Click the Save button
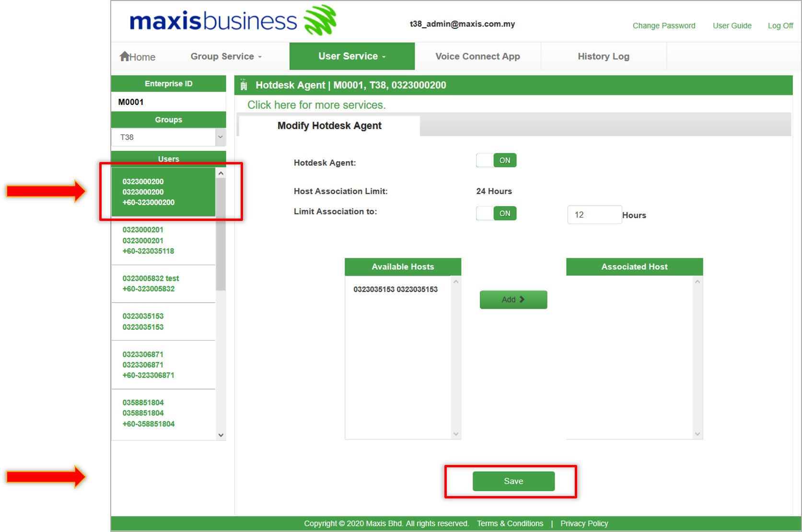Screen dimensions: 802x532 [513, 481]
